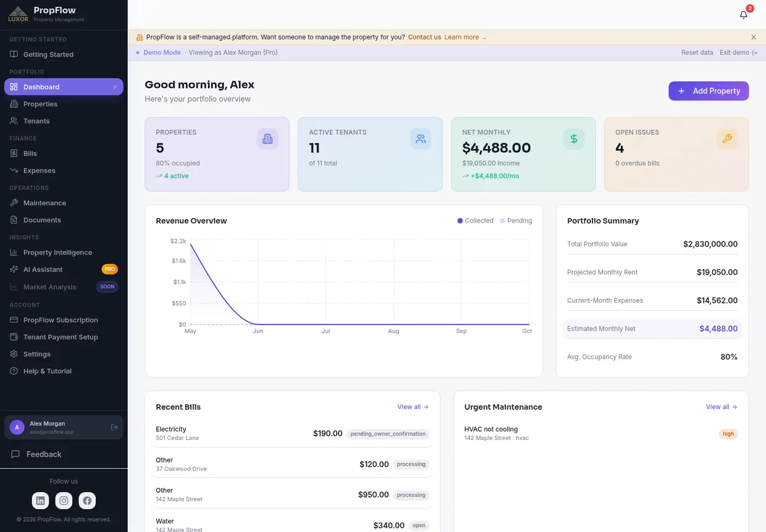
Task: Click the PropFlow Subscription card icon
Action: click(x=14, y=320)
